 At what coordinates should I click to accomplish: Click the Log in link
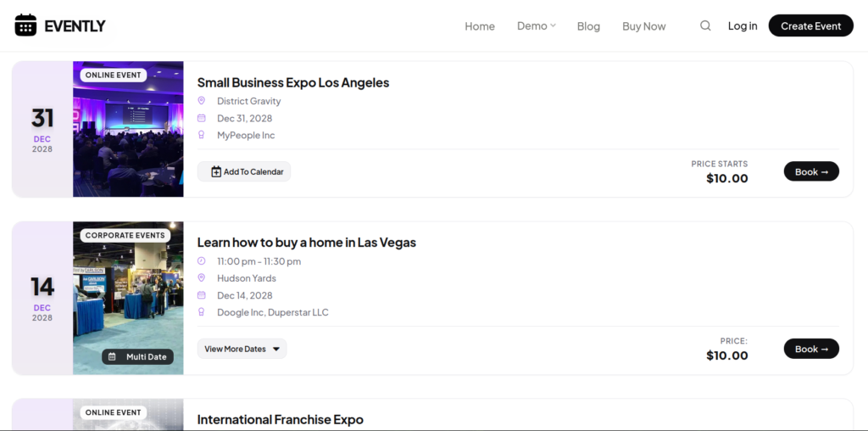pyautogui.click(x=743, y=25)
